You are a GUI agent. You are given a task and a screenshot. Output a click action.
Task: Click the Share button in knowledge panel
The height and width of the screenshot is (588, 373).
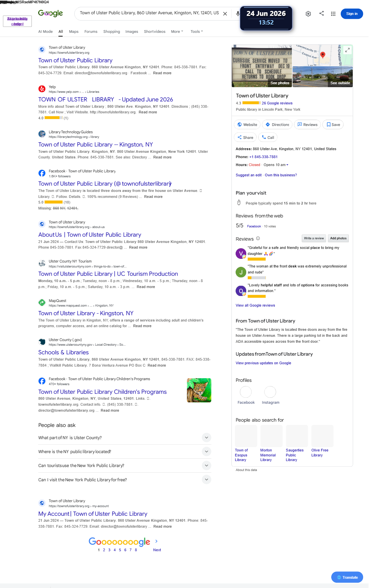(x=245, y=137)
